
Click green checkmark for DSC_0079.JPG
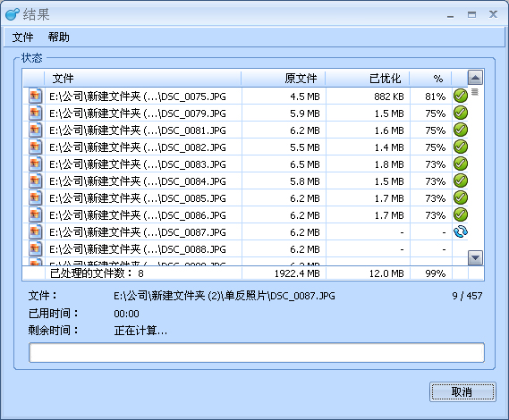461,113
